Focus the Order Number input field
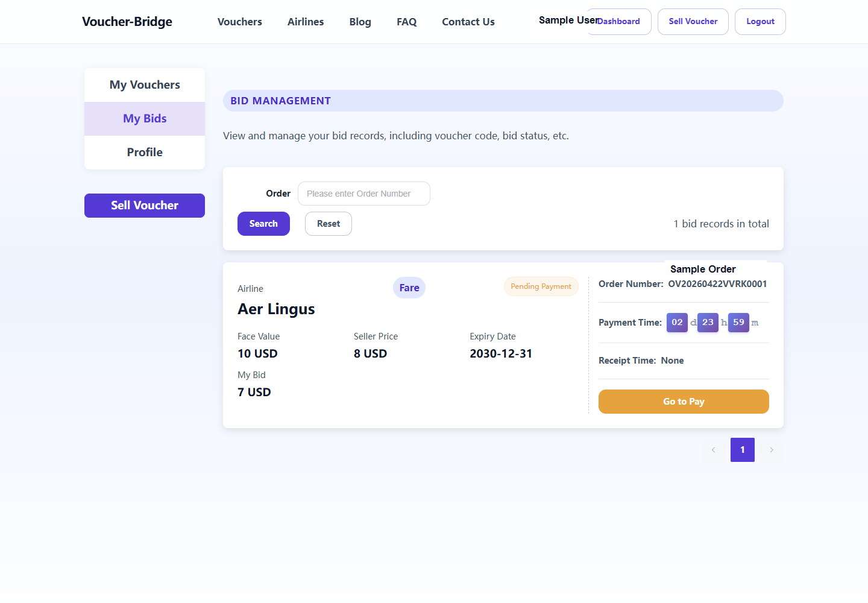 point(364,194)
